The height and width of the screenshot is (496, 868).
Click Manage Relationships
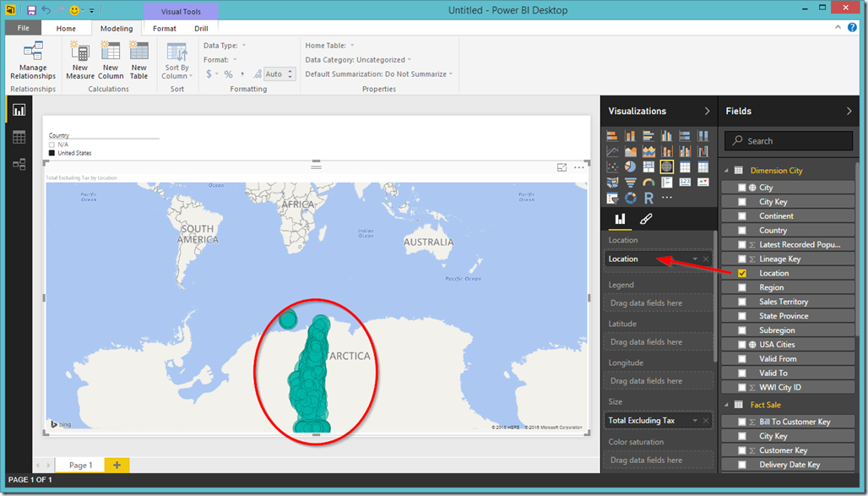point(33,60)
